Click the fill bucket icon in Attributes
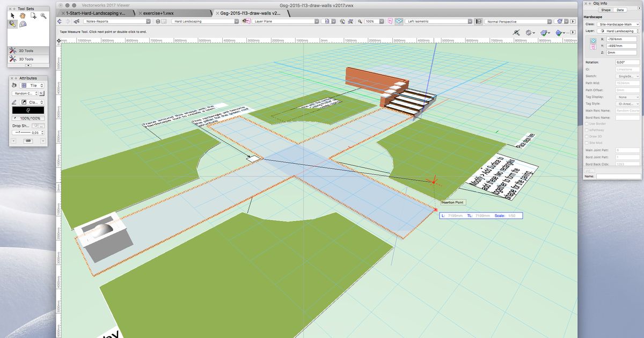This screenshot has width=644, height=338. 14,85
